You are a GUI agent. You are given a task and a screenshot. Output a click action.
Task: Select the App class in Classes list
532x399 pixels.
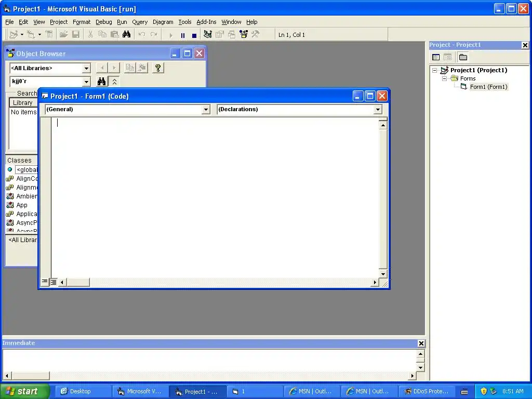pos(22,205)
